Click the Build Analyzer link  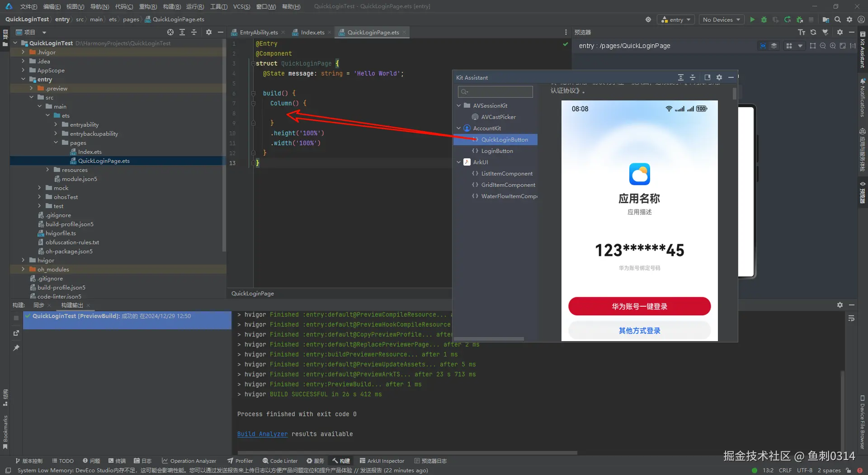pyautogui.click(x=262, y=434)
